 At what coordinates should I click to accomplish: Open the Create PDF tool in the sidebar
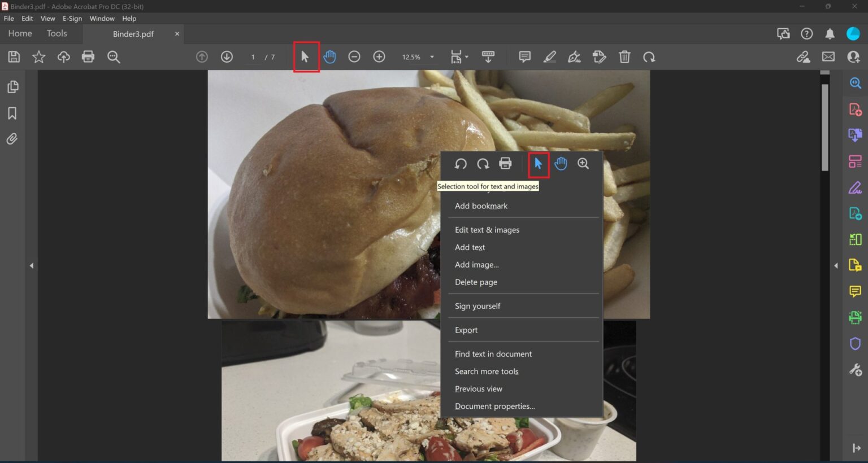pyautogui.click(x=855, y=108)
